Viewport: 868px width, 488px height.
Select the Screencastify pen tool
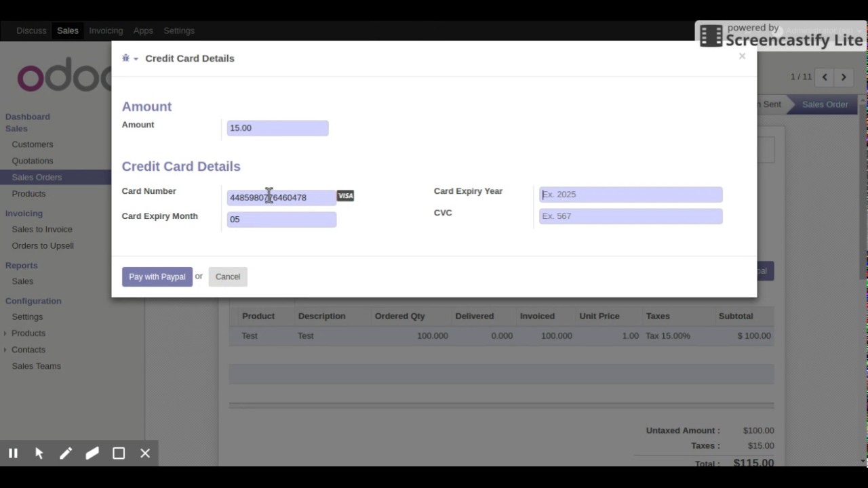66,453
